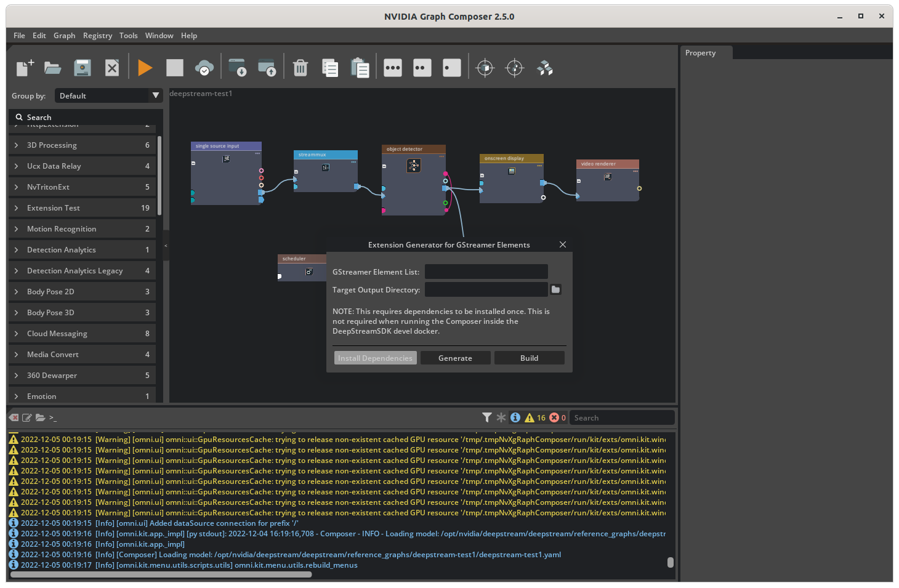Screen dimensions: 899x588
Task: Delete selection with the trash can icon
Action: coord(300,68)
